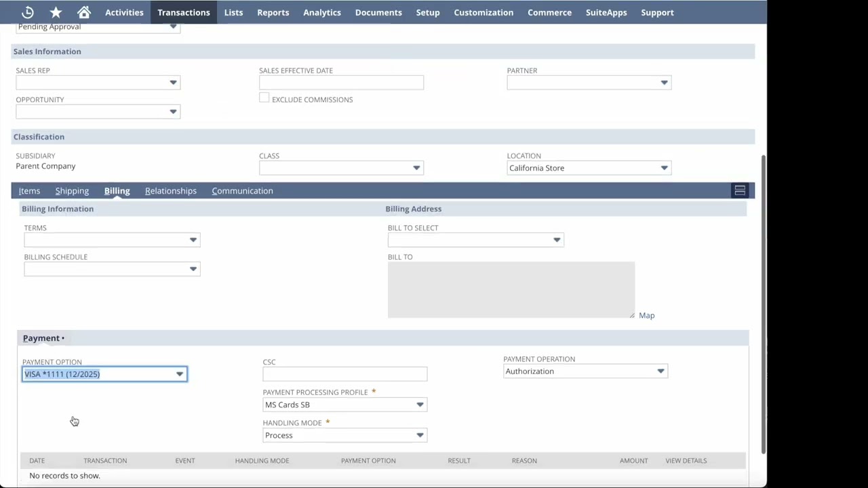
Task: Toggle the subtab layout icon
Action: pyautogui.click(x=740, y=190)
